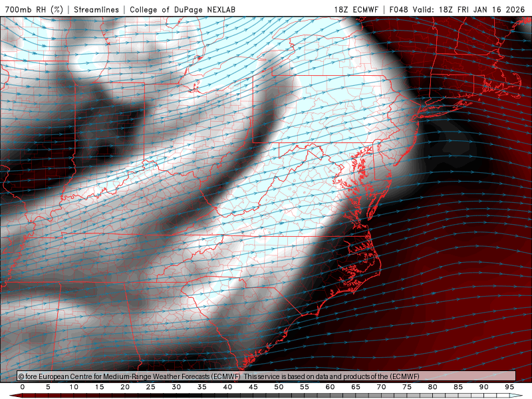Click the '20' label on the RH legend
Image resolution: width=532 pixels, height=399 pixels.
[125, 387]
